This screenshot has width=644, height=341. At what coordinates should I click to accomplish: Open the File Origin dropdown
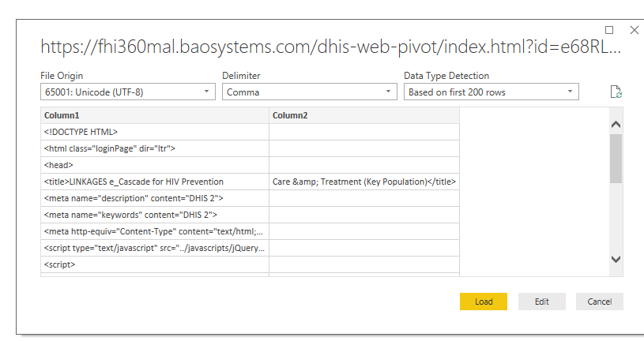pyautogui.click(x=128, y=92)
